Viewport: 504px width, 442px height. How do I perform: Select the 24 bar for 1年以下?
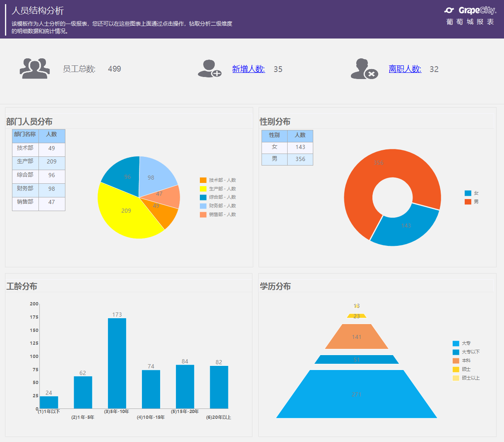(x=49, y=402)
